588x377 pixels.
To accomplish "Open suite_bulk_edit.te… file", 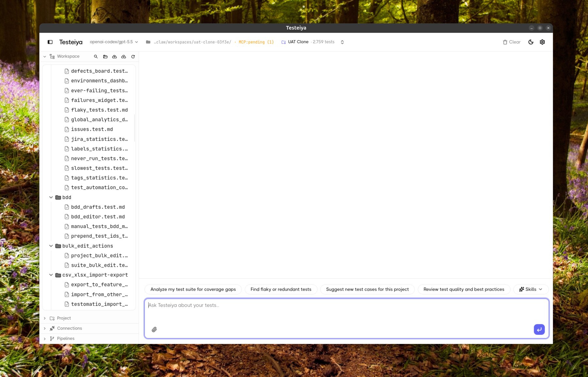I will point(96,265).
